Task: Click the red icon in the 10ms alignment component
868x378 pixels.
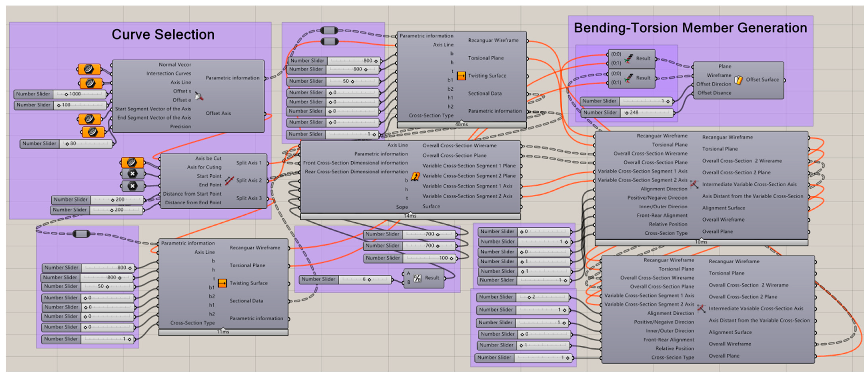Action: tap(694, 184)
